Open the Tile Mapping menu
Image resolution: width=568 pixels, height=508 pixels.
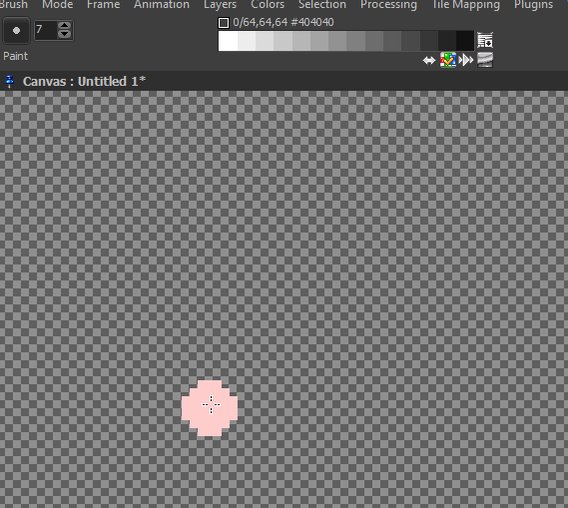(466, 4)
